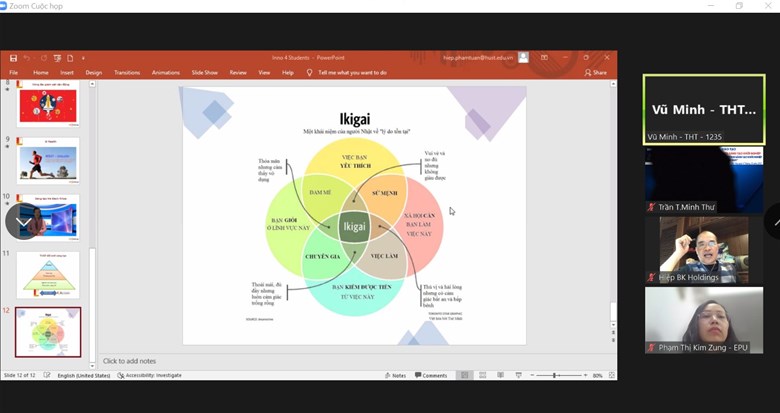Select slide 11 pyramid thumbnail
This screenshot has width=780, height=413.
point(48,274)
